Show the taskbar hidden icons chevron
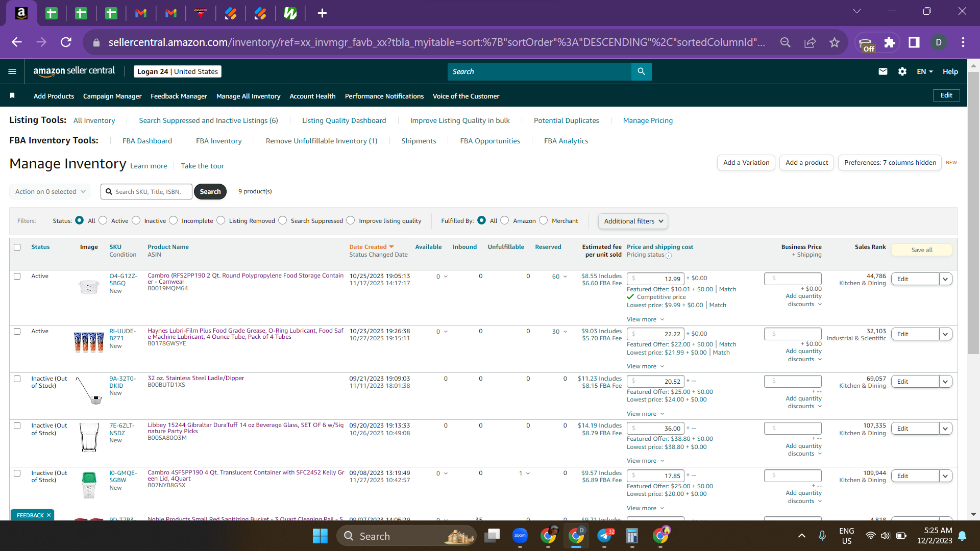 point(801,536)
